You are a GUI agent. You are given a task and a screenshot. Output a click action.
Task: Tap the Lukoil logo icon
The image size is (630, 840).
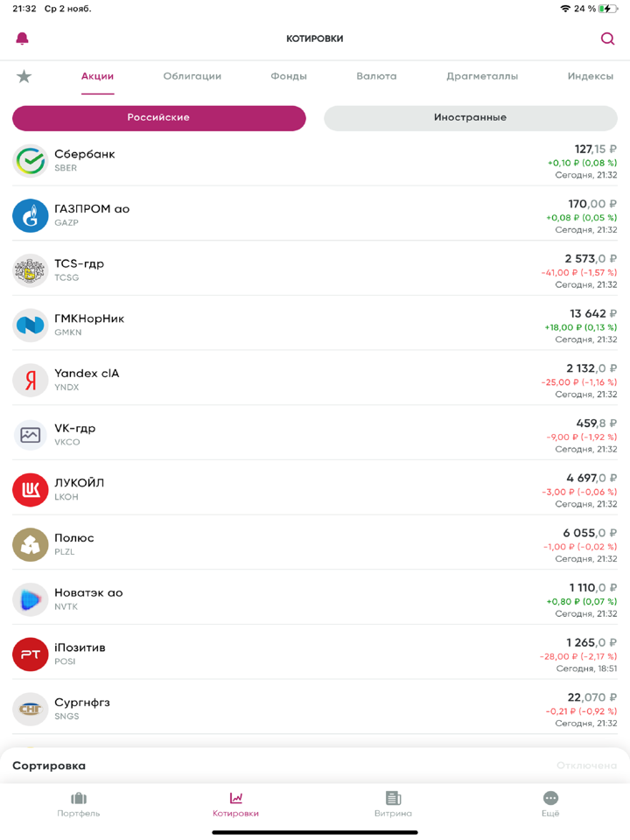point(31,489)
